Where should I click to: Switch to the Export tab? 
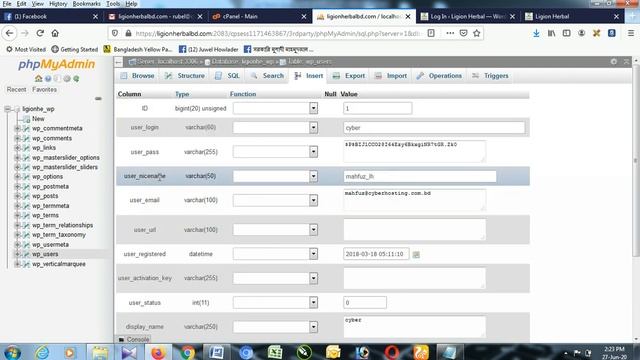tap(349, 76)
